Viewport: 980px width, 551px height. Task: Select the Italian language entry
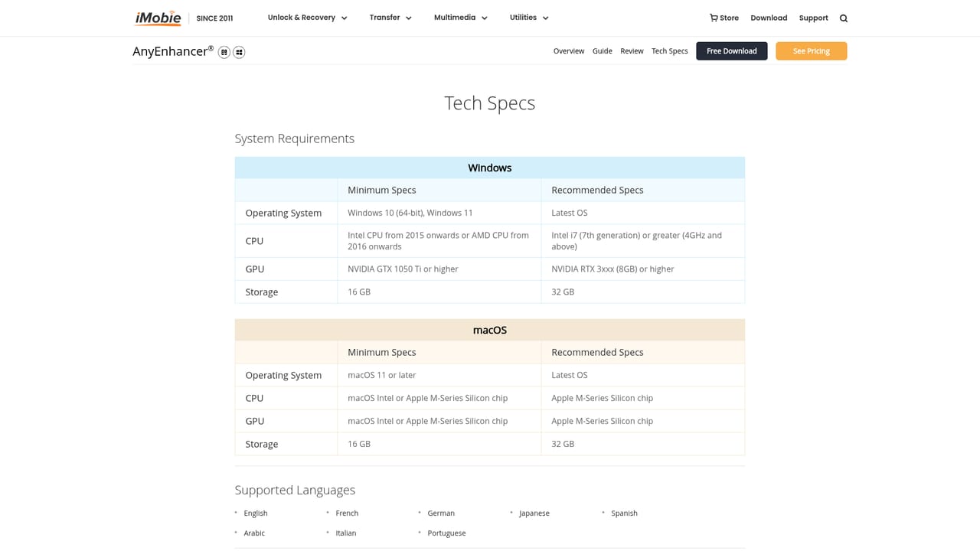[x=346, y=533]
